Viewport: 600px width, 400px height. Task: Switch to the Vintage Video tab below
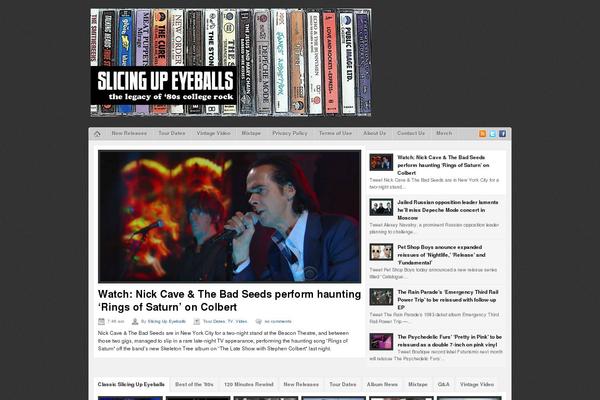477,384
